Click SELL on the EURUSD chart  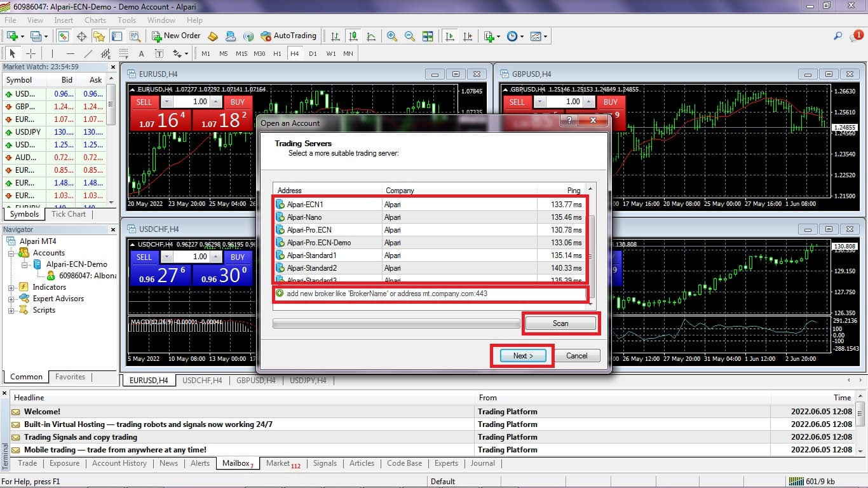point(144,102)
